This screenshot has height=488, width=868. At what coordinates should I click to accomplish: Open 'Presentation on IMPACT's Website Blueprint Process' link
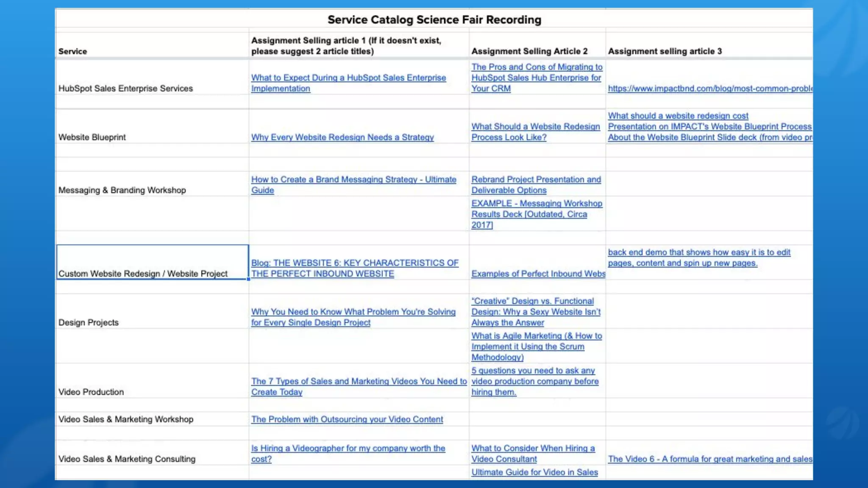click(709, 127)
